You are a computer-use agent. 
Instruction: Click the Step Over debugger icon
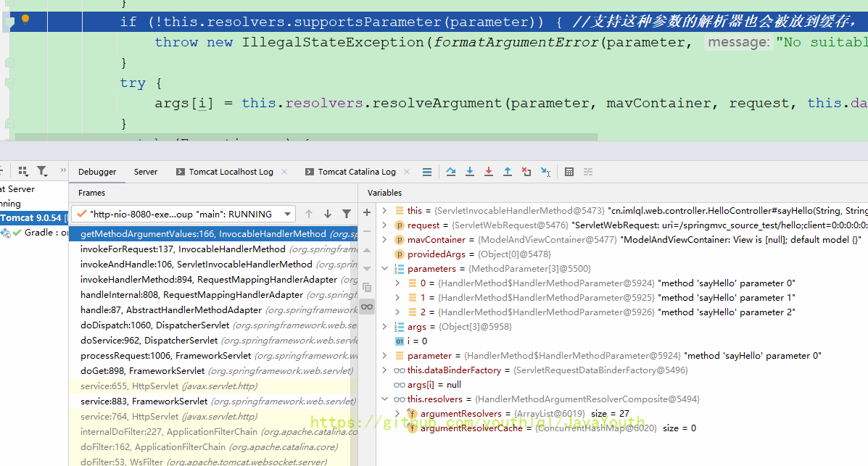tap(451, 172)
